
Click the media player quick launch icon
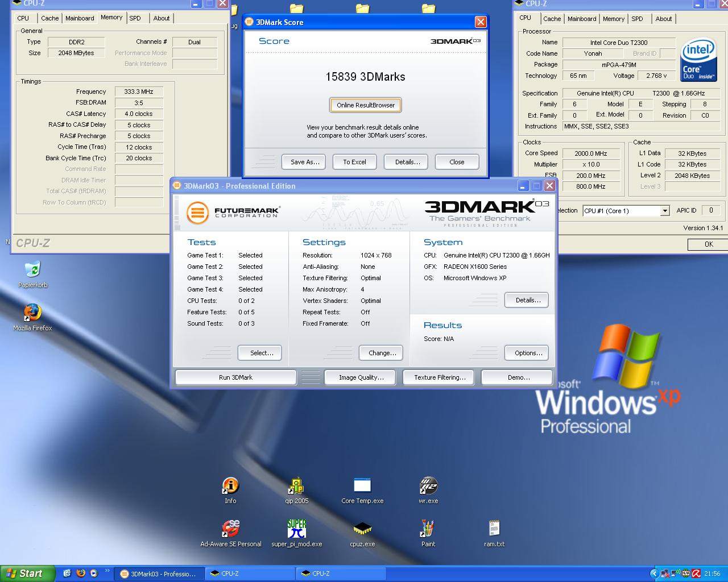click(x=93, y=573)
